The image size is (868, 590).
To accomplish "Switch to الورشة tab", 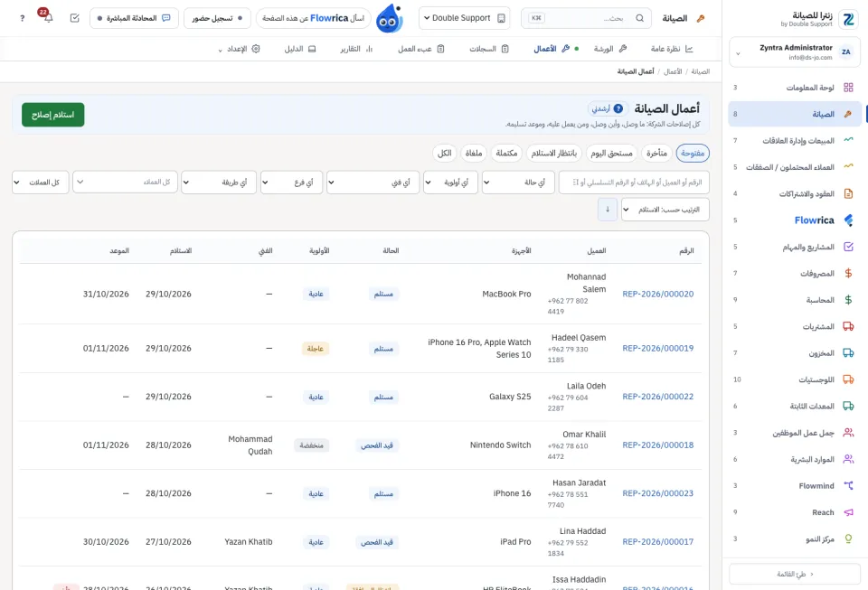I will point(610,49).
